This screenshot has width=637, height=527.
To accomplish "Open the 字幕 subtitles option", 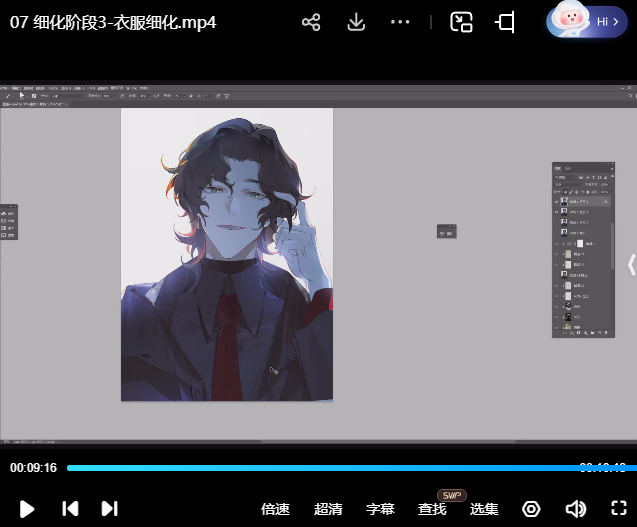I will [380, 509].
